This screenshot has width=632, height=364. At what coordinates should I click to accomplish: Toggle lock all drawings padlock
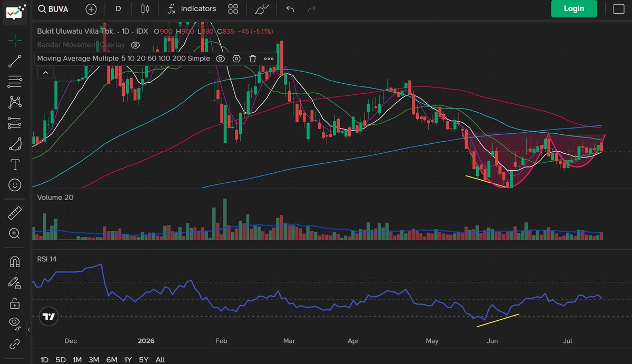tap(15, 303)
